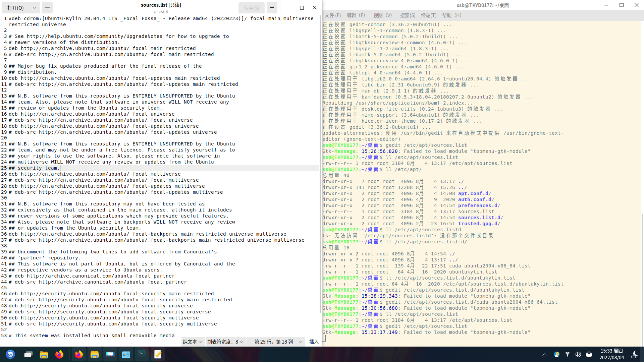
Task: Expand the hidden tray icons arrow
Action: pos(544,354)
